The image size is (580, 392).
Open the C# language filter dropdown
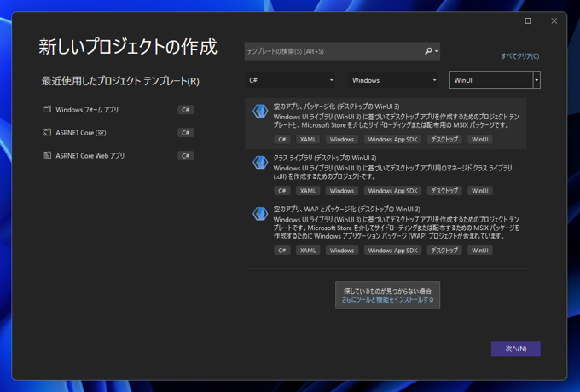click(290, 80)
